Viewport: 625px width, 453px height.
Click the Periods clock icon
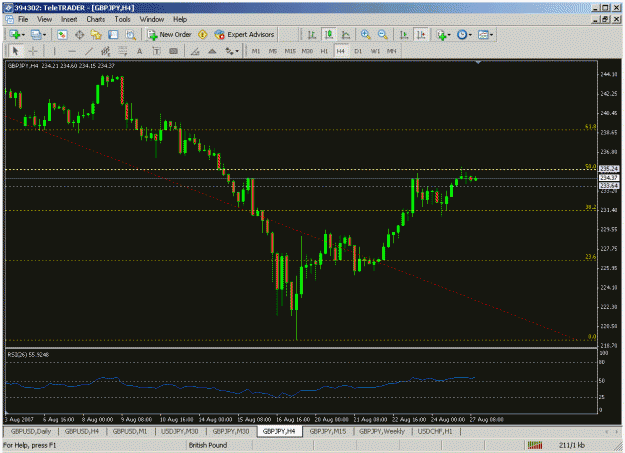(x=462, y=35)
